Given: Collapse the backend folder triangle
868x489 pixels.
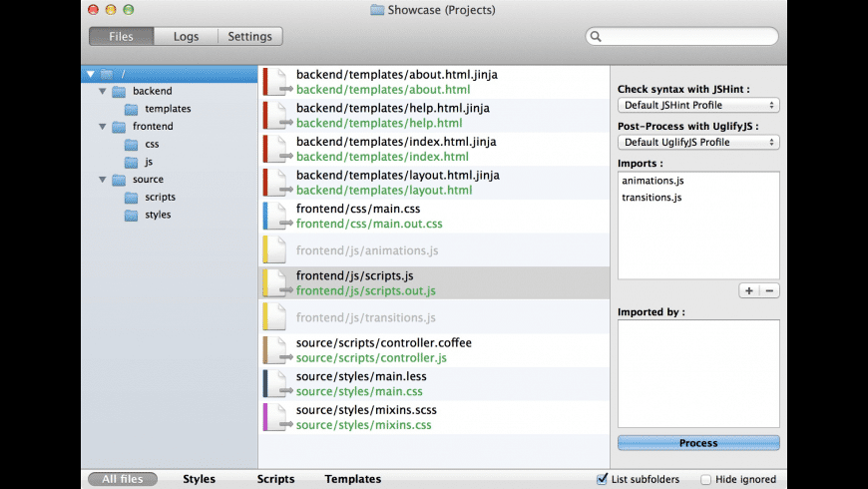Looking at the screenshot, I should (103, 91).
